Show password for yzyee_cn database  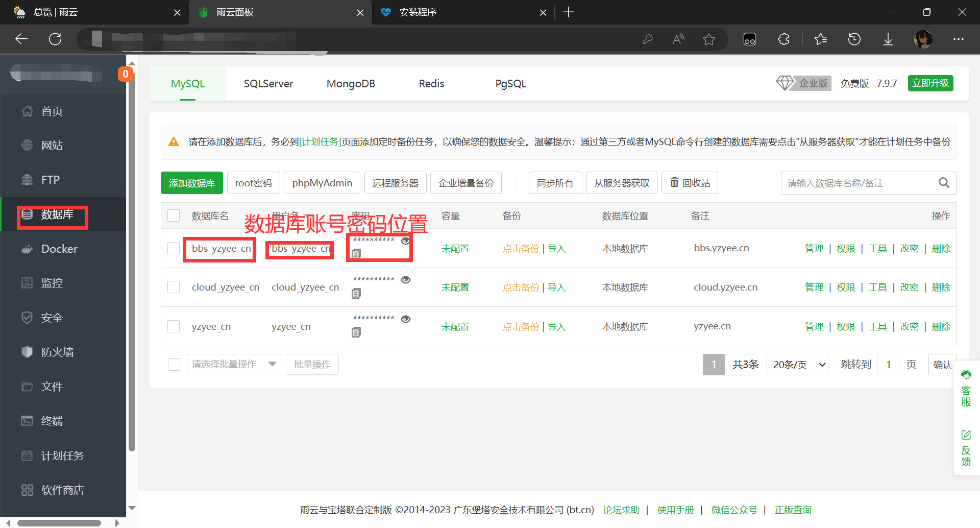tap(406, 319)
